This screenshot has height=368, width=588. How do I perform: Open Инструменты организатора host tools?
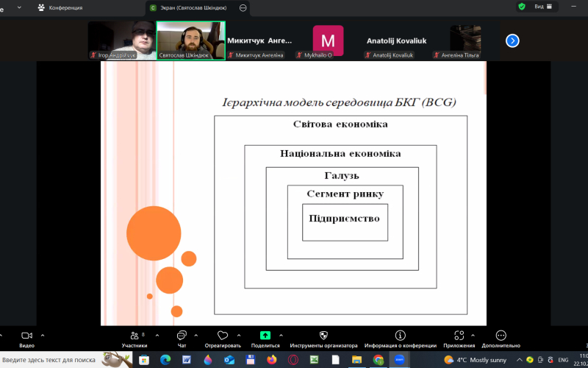point(323,336)
